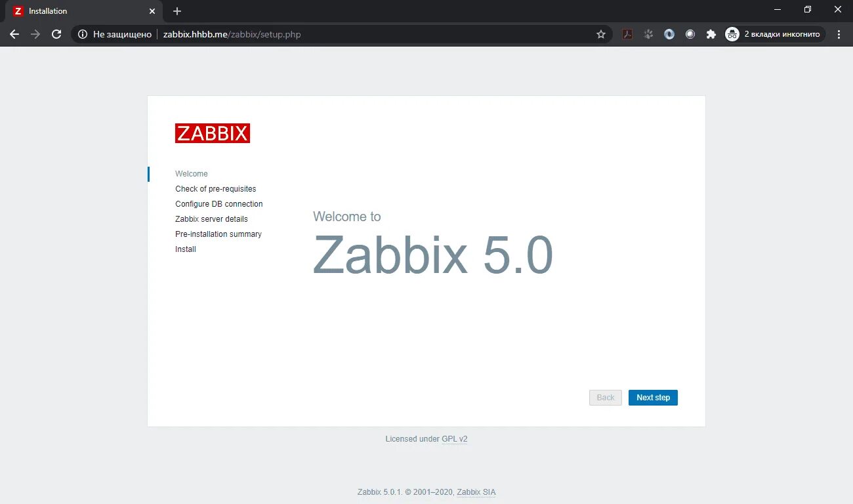Open a new browser tab
Screen dimensions: 853x504
[177, 11]
